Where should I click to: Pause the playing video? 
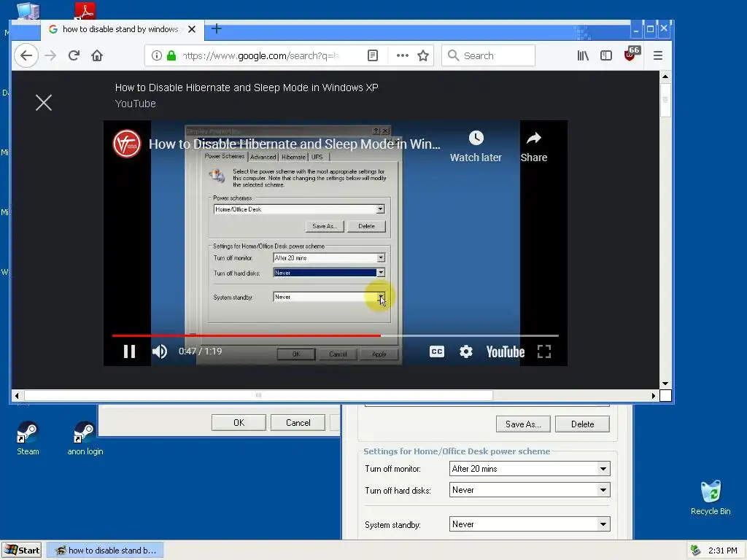[130, 351]
